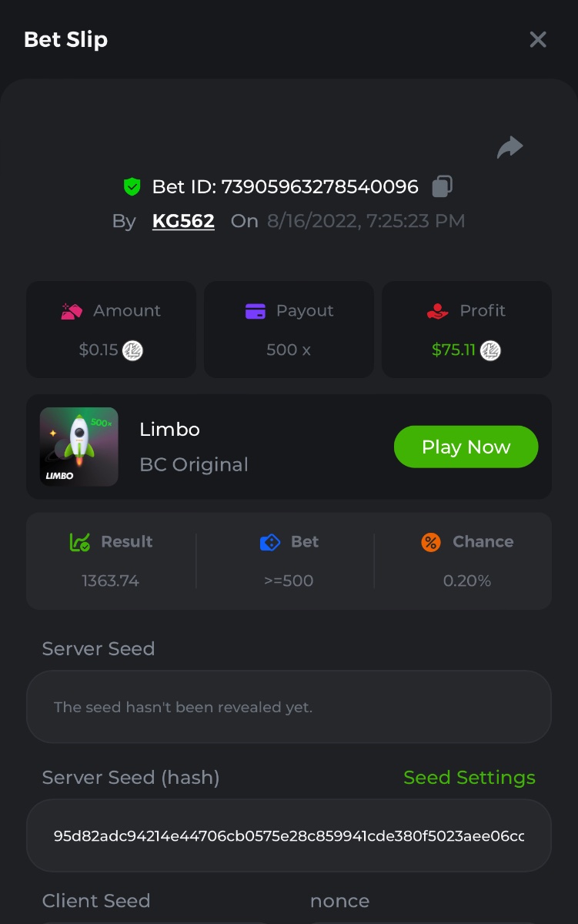Open the Limbo game thumbnail

tap(79, 447)
